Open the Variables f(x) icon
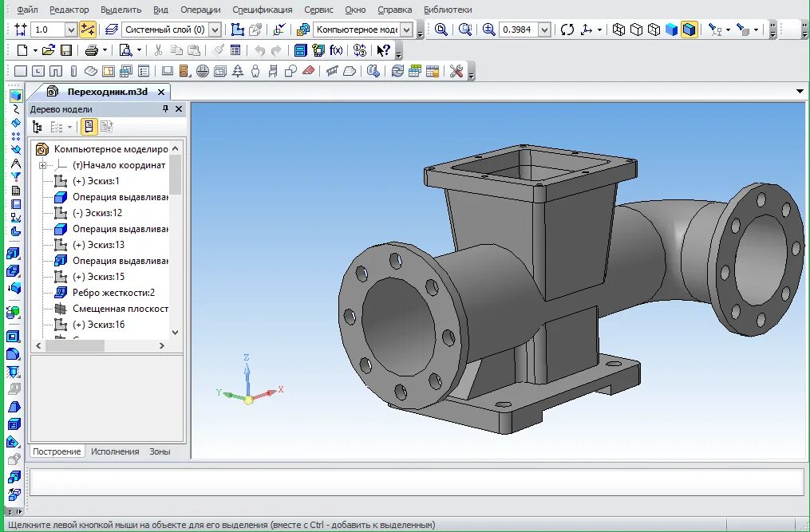810x532 pixels. pyautogui.click(x=336, y=50)
